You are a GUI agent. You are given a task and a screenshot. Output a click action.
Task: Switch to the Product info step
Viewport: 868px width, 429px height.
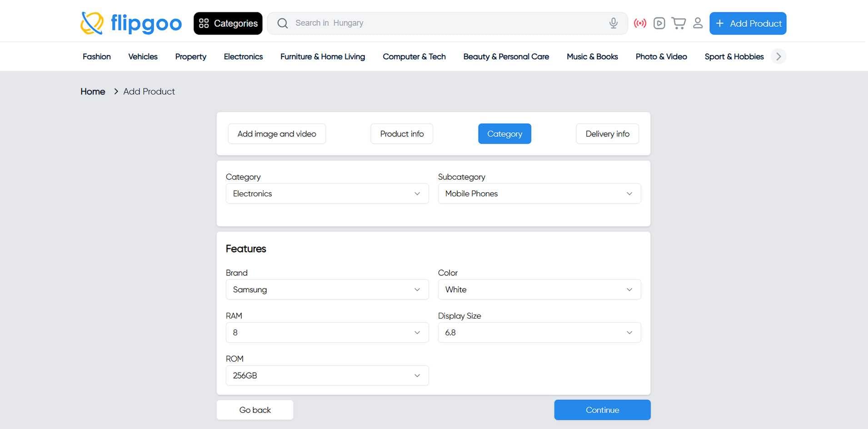tap(402, 134)
